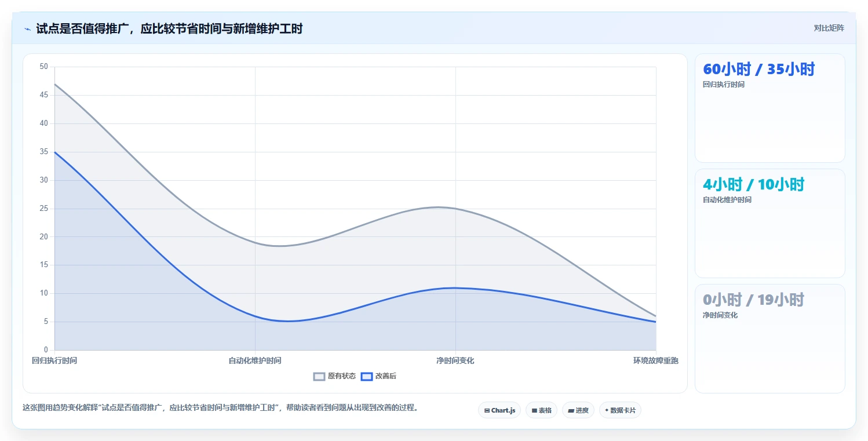Click the 净时间变化 caption in card
Screen dimensions: 868x441
pos(720,315)
